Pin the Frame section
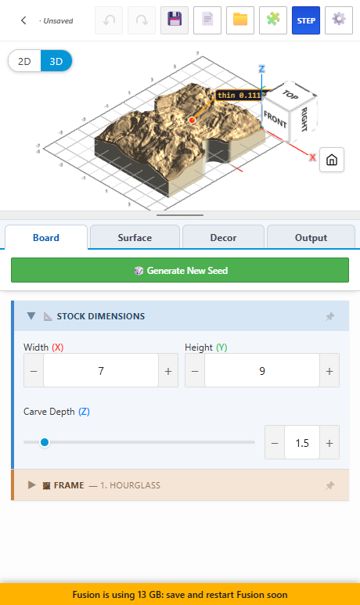The width and height of the screenshot is (360, 605). [x=330, y=485]
